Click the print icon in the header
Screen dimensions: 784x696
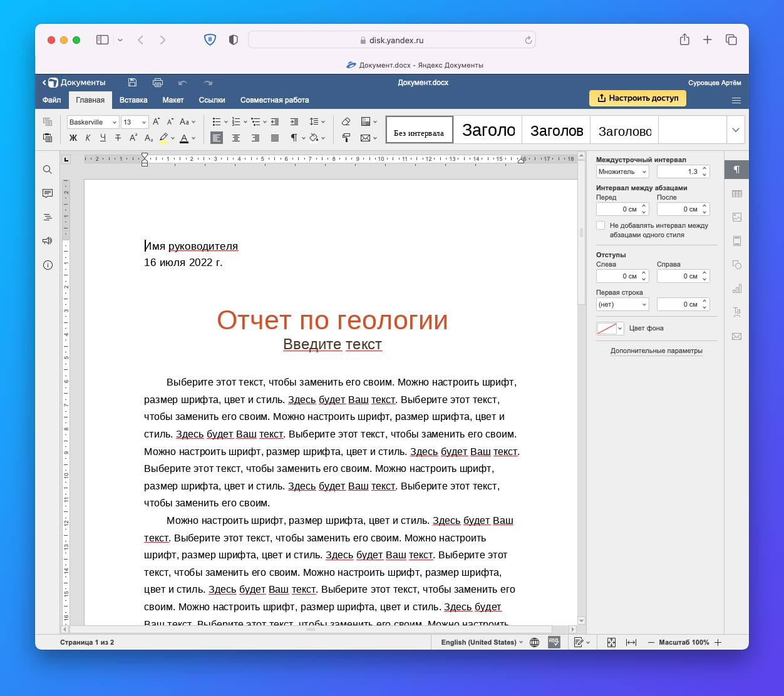pyautogui.click(x=158, y=83)
